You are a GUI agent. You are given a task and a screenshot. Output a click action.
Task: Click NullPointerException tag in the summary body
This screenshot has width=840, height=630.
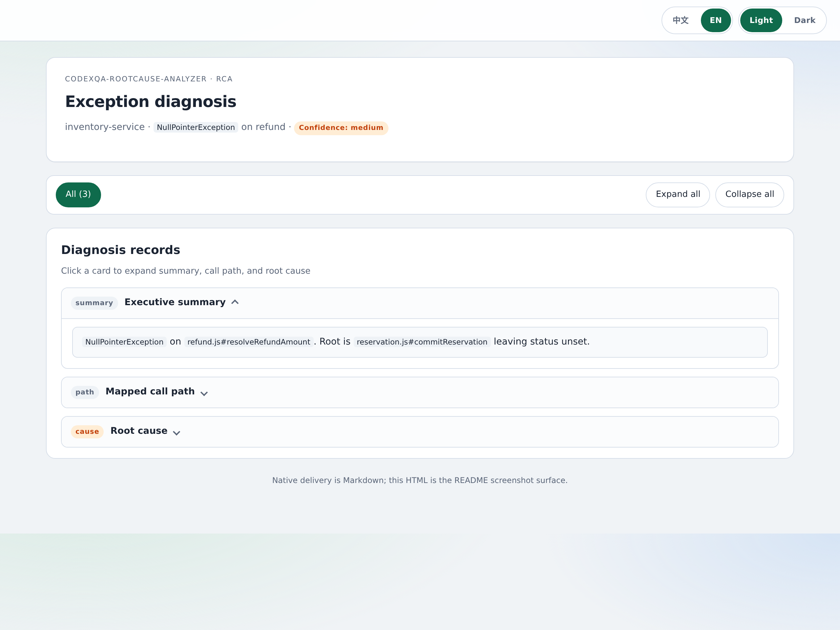click(x=124, y=342)
